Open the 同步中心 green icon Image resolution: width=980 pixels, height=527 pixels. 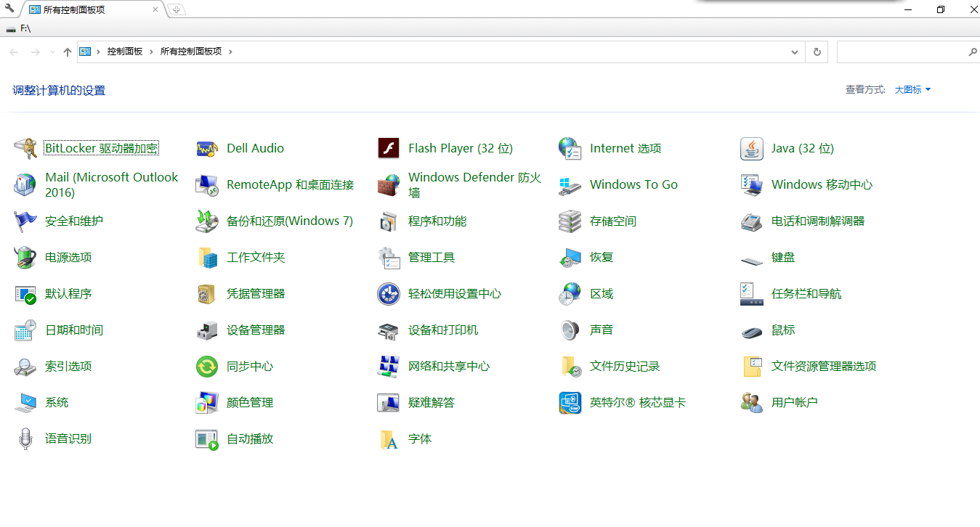tap(207, 367)
